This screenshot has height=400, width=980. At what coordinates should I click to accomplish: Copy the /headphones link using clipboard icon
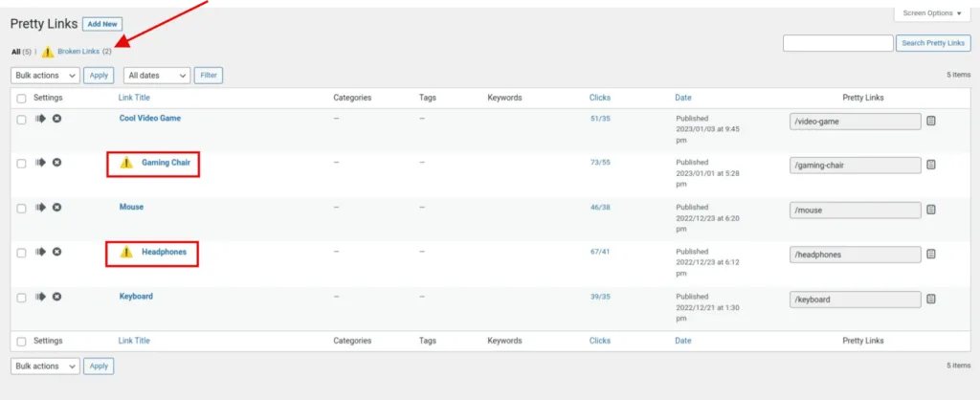pos(930,255)
